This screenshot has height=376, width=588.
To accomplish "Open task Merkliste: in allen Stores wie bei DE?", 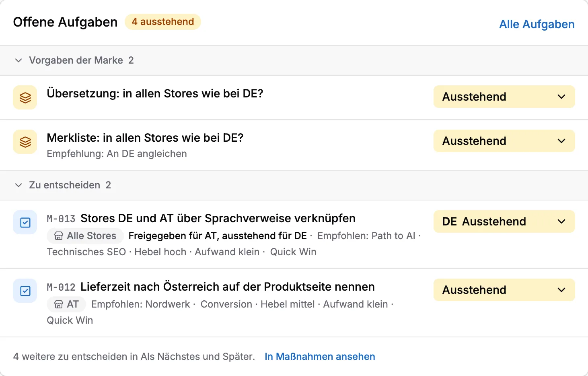I will tap(145, 138).
